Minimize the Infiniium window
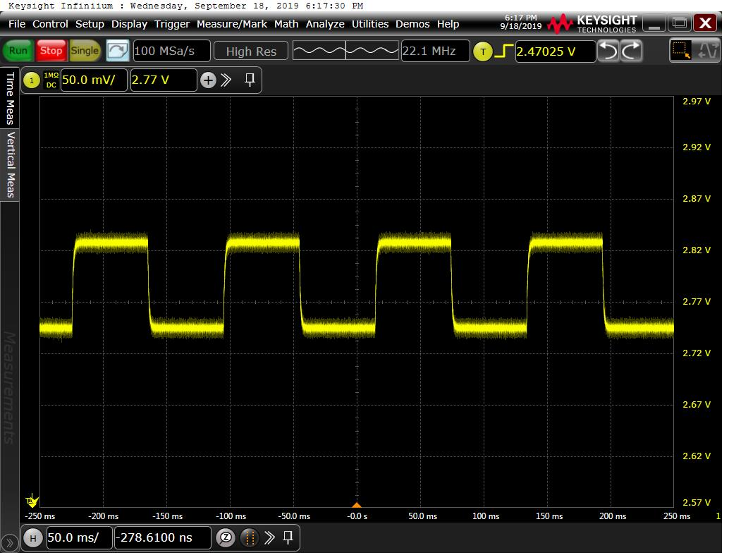Screen dimensions: 729x560 point(654,23)
